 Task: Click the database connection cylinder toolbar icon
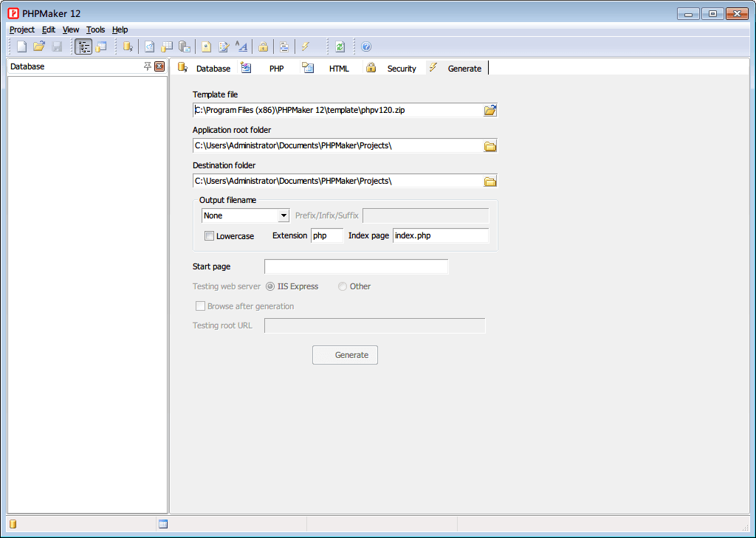point(128,46)
